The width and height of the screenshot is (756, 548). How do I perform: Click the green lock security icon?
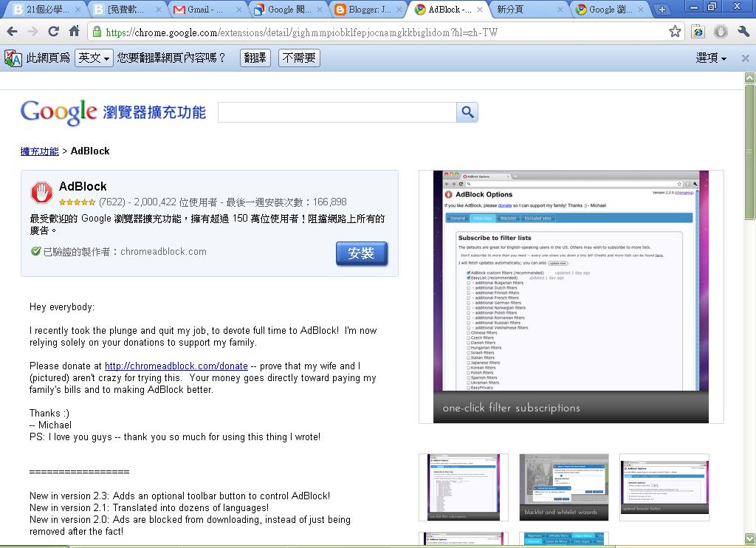(97, 32)
